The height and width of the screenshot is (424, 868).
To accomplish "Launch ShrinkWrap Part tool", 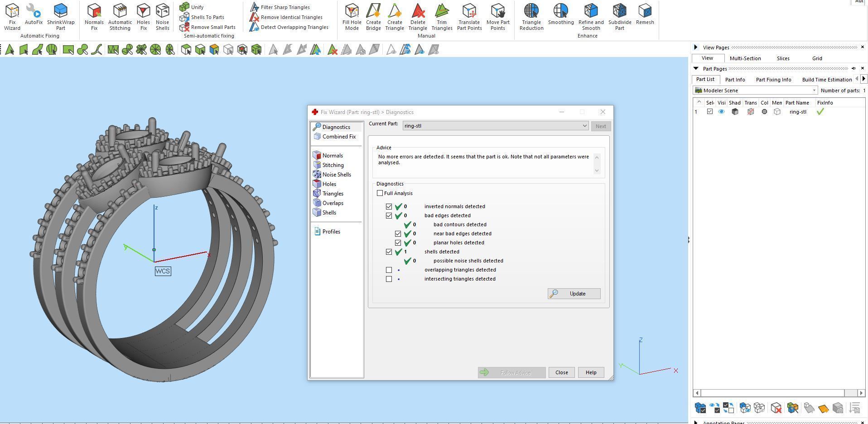I will click(61, 17).
